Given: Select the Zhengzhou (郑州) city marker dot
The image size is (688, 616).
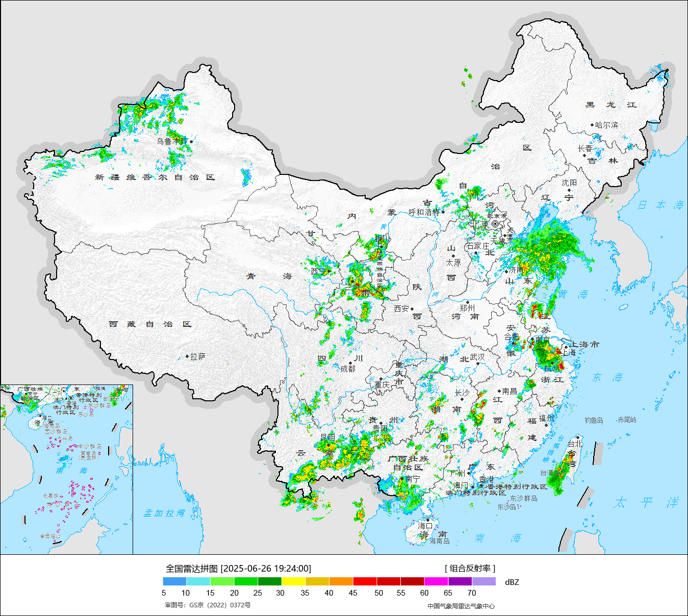Looking at the screenshot, I should 467,302.
